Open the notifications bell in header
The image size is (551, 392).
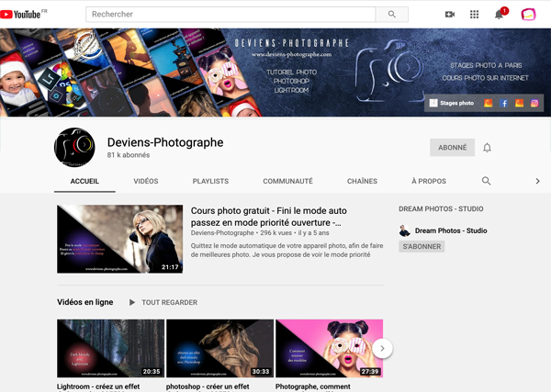point(499,14)
